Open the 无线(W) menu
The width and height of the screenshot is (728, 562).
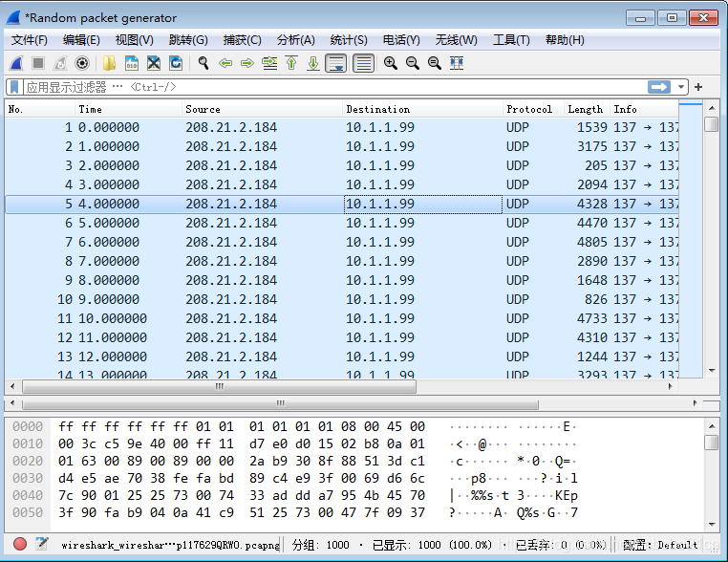(x=456, y=40)
